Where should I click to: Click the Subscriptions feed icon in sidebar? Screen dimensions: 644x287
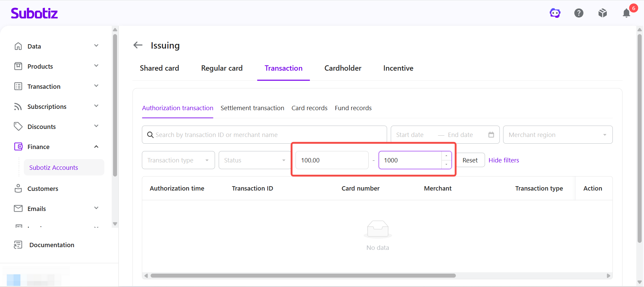(18, 106)
